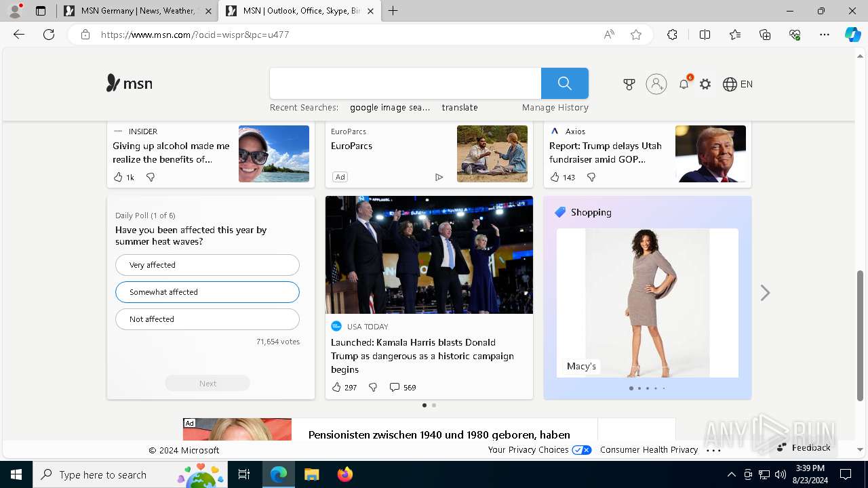Viewport: 868px width, 488px height.
Task: Open Trump delays Utah fundraiser headline
Action: point(606,152)
